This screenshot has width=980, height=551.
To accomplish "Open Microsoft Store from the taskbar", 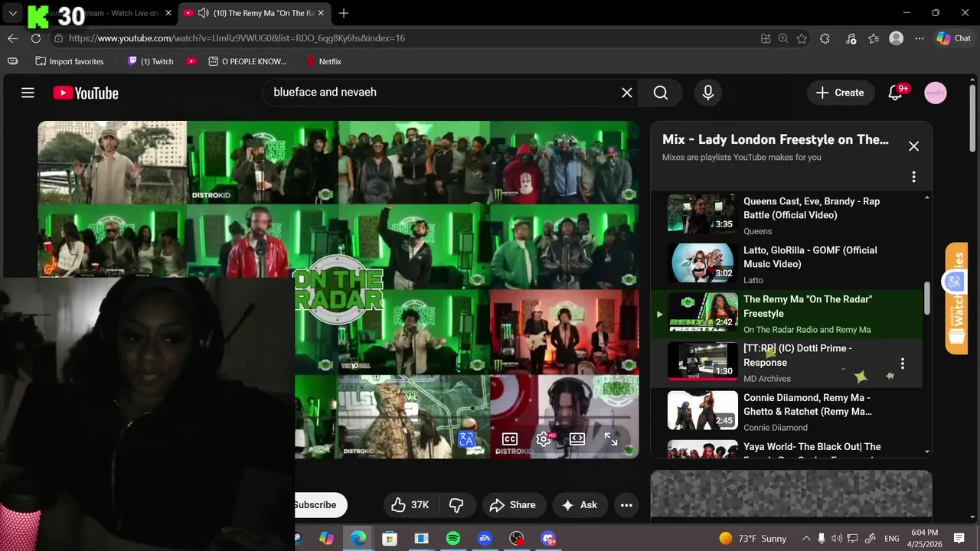I will pyautogui.click(x=390, y=539).
